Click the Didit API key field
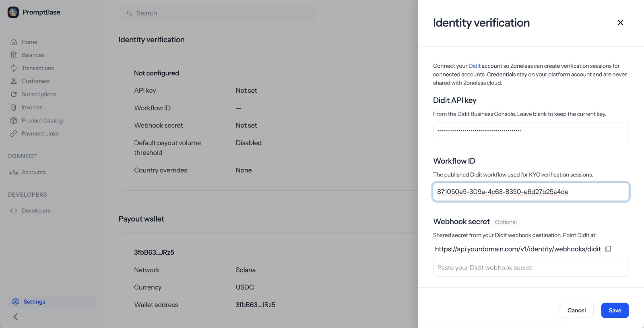 (531, 131)
